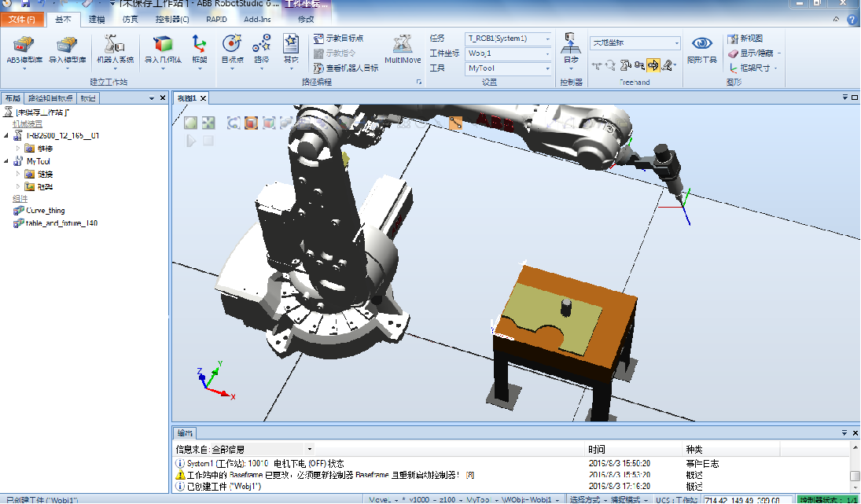Expand 框架 folder under MyTool
861x504 pixels.
[x=17, y=186]
